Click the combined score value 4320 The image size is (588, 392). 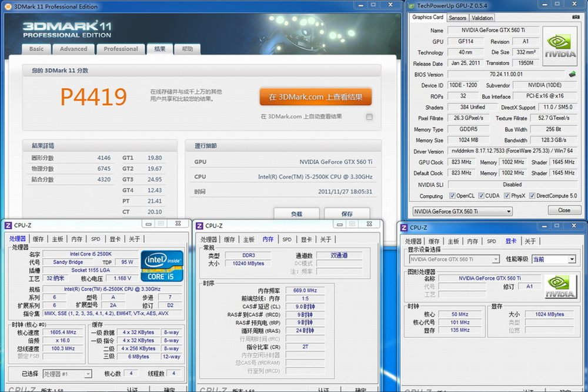(x=104, y=179)
